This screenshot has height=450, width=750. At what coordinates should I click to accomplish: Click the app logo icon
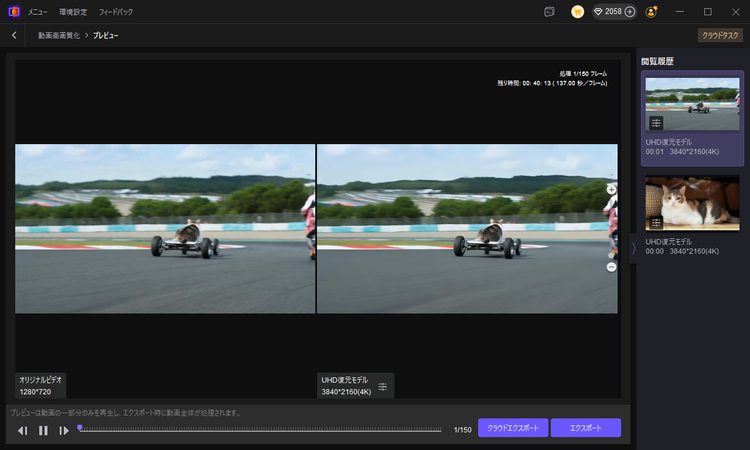(14, 11)
